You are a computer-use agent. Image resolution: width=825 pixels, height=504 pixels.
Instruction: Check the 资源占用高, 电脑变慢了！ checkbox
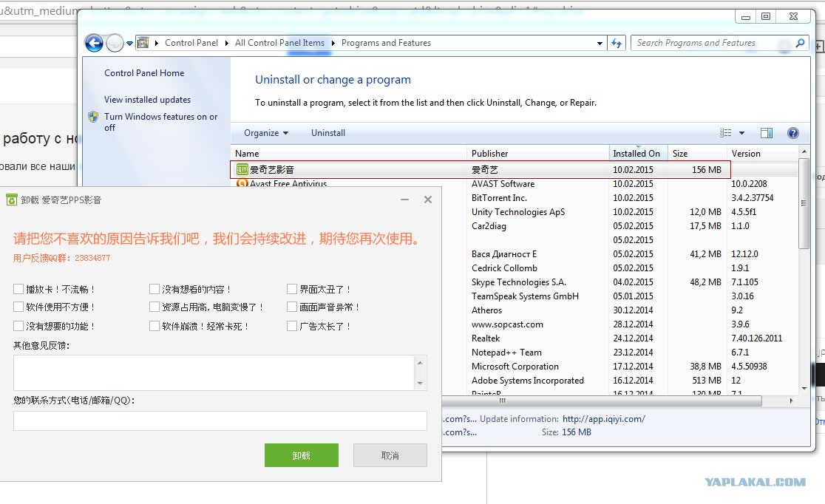[x=155, y=307]
